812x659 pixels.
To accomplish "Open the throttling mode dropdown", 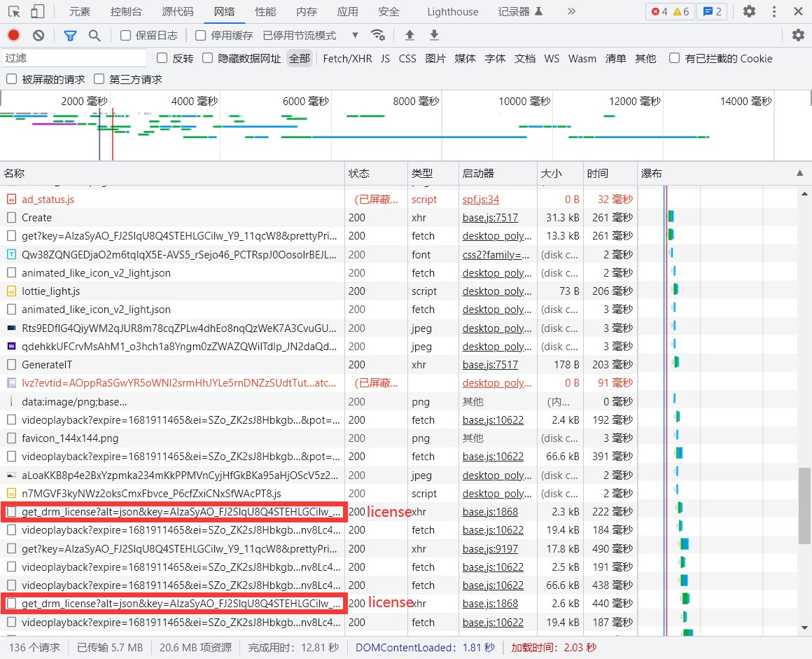I will click(355, 35).
